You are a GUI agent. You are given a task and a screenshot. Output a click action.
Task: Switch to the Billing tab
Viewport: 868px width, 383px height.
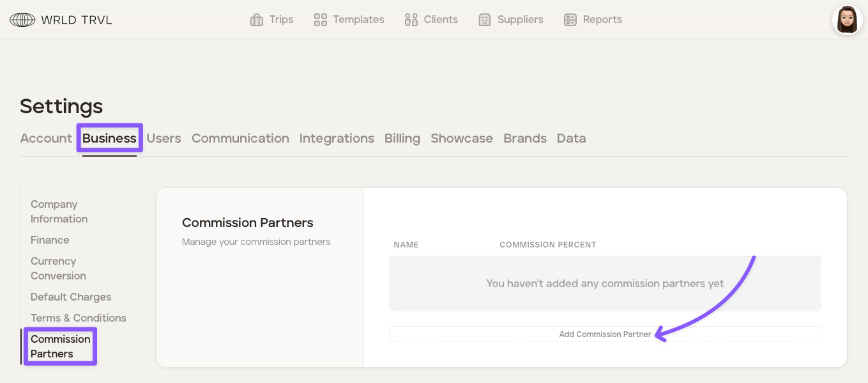pyautogui.click(x=402, y=138)
